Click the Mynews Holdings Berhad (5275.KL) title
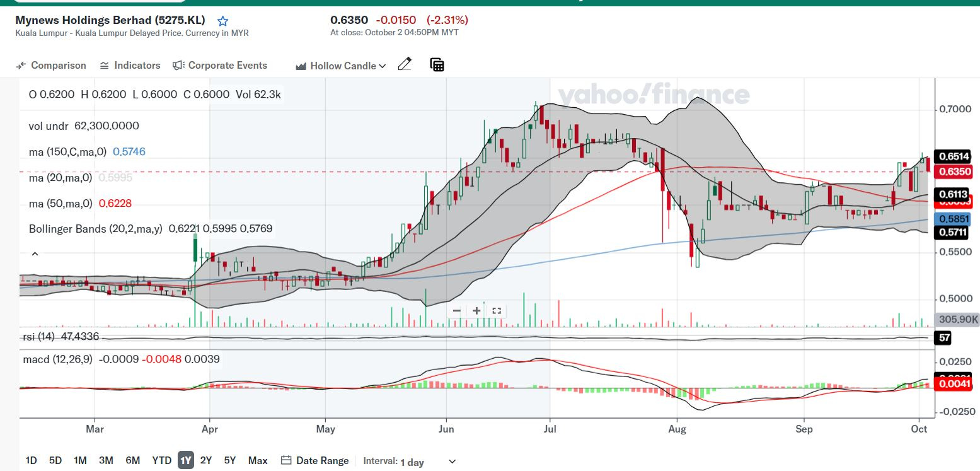This screenshot has height=471, width=980. pos(110,20)
